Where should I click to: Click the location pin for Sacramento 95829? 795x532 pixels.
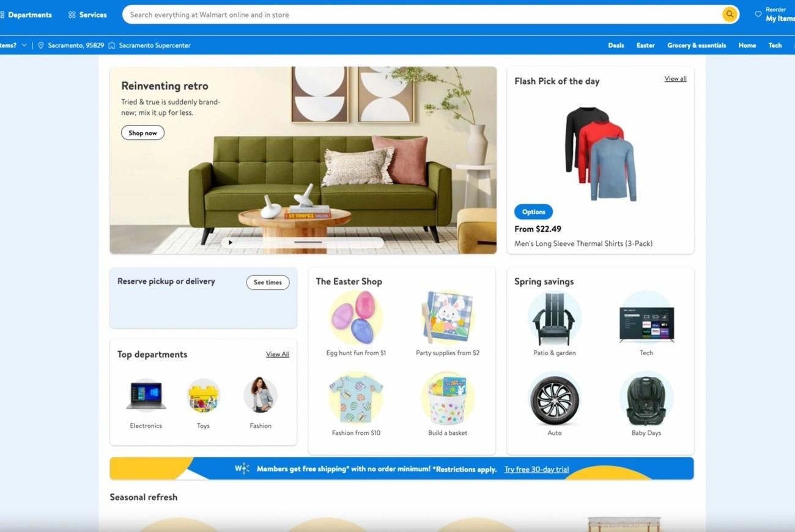pos(40,45)
